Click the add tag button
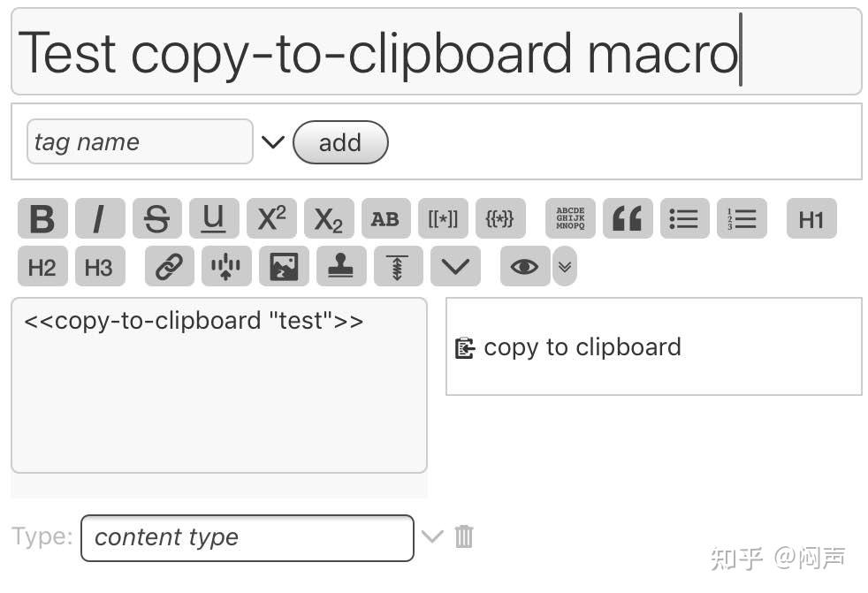 click(340, 142)
